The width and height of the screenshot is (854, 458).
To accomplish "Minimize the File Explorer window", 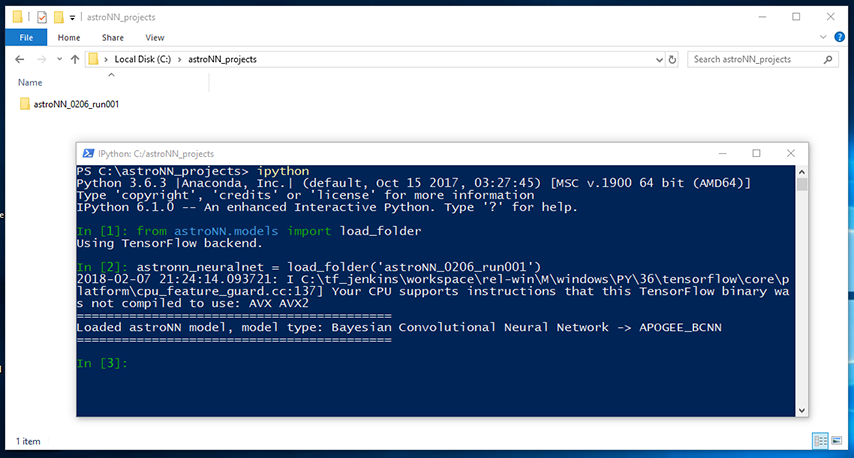I will pyautogui.click(x=762, y=17).
